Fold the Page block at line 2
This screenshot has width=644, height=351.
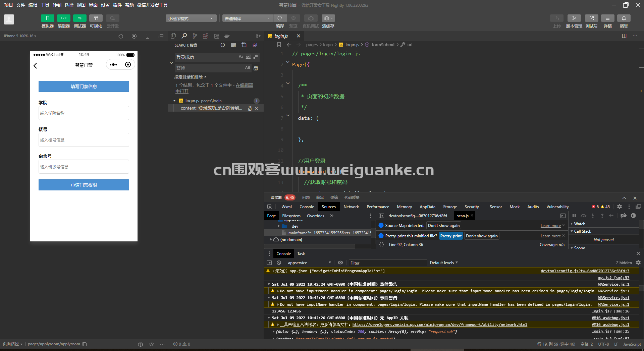[288, 61]
